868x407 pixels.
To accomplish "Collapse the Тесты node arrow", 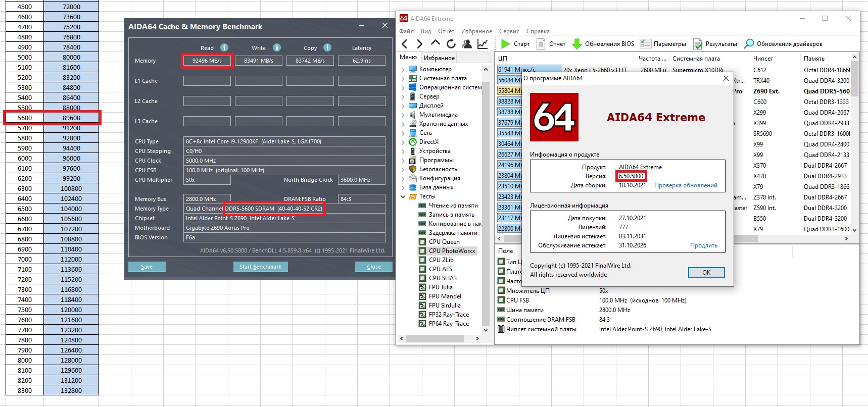I will [403, 196].
